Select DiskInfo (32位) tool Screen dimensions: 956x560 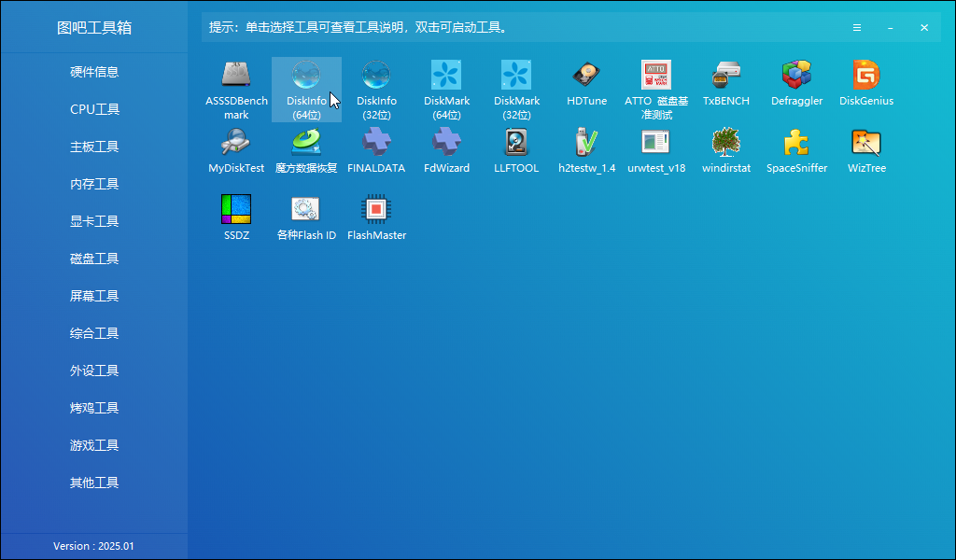coord(377,90)
